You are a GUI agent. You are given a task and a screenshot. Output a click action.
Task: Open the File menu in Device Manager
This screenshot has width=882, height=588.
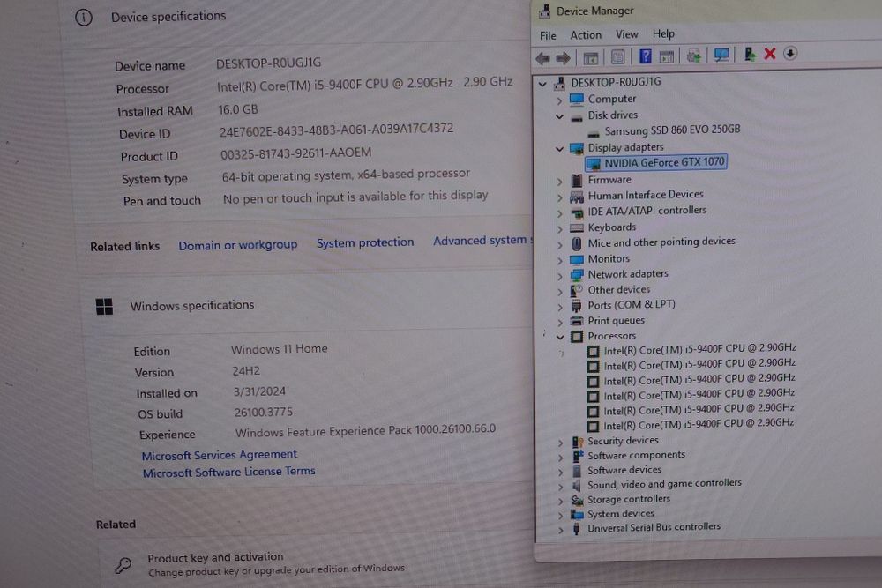coord(548,35)
